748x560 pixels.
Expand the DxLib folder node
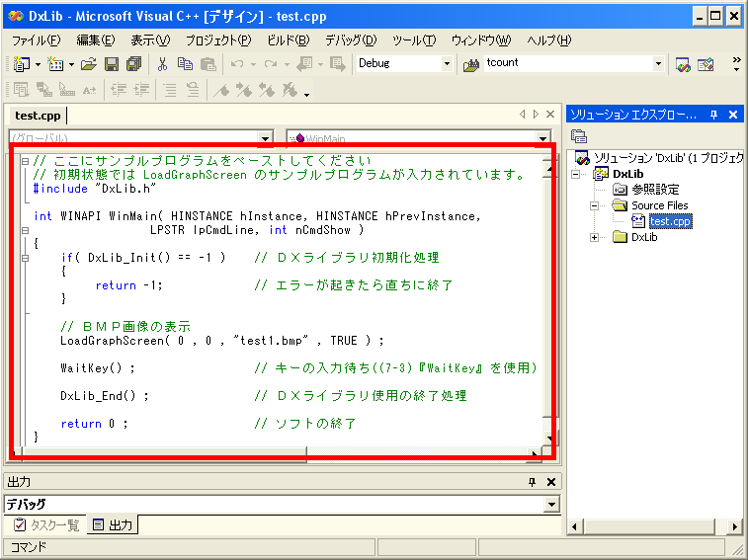(595, 237)
